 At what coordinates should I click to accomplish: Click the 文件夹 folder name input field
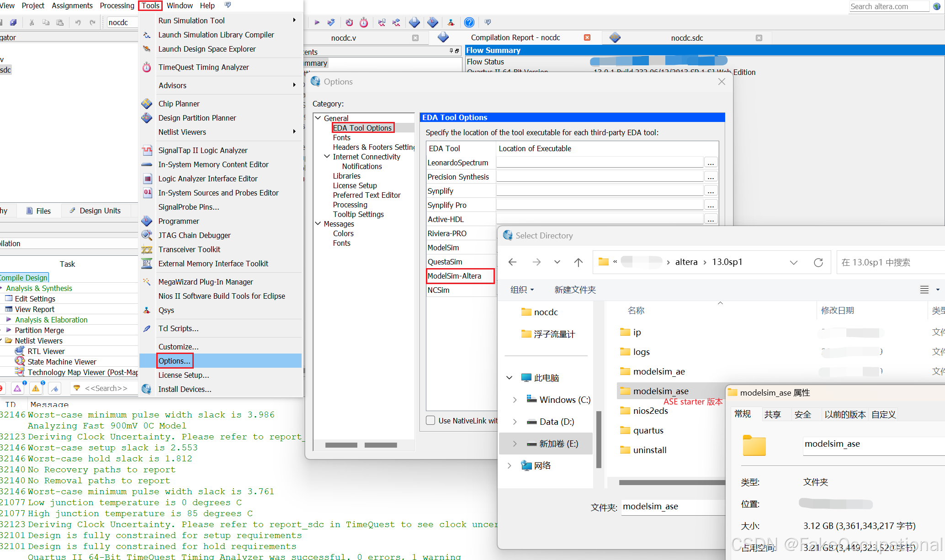(x=672, y=506)
